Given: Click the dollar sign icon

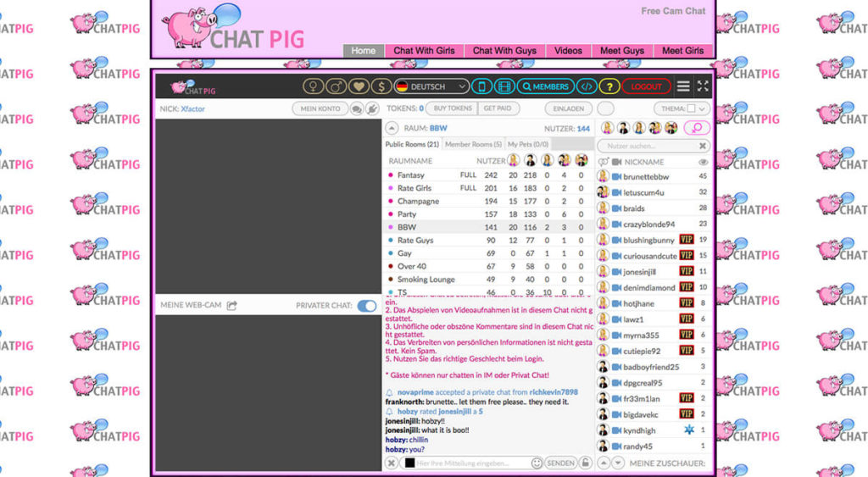Looking at the screenshot, I should pyautogui.click(x=381, y=86).
